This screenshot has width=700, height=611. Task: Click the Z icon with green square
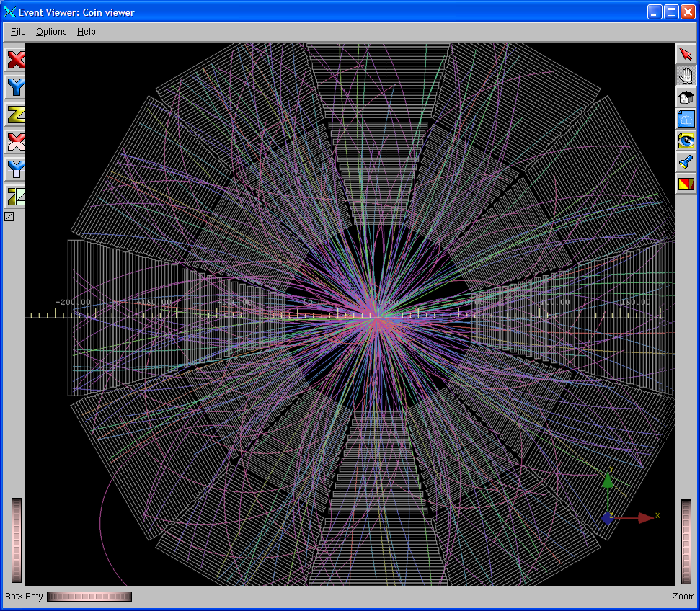click(x=14, y=197)
